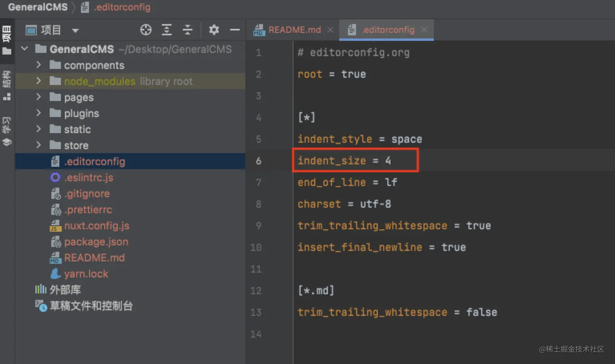Hide the project tool window

click(x=235, y=30)
